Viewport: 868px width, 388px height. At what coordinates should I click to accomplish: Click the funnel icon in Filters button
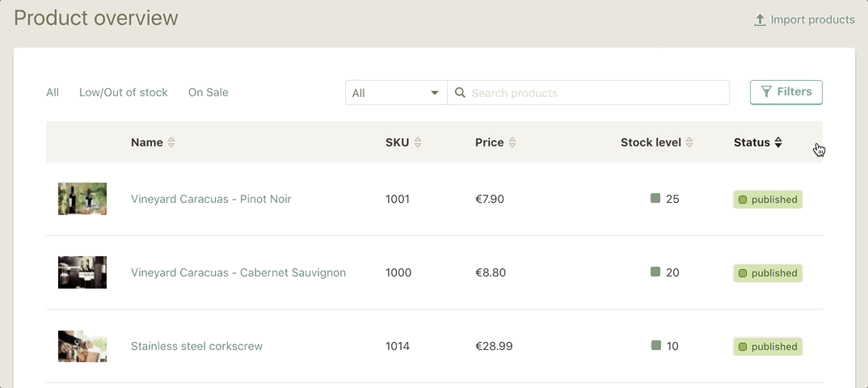point(766,92)
